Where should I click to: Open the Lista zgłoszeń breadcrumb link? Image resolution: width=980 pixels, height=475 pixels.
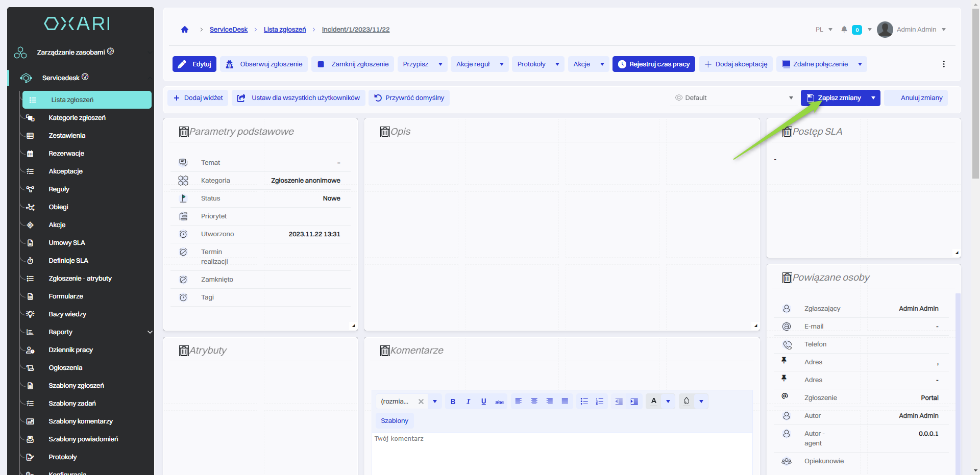point(285,30)
